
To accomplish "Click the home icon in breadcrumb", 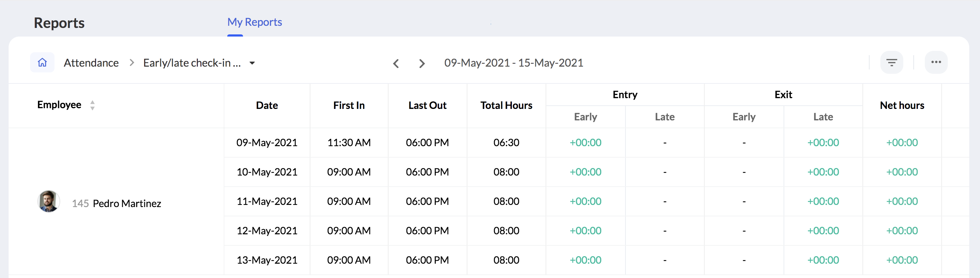I will pos(42,62).
